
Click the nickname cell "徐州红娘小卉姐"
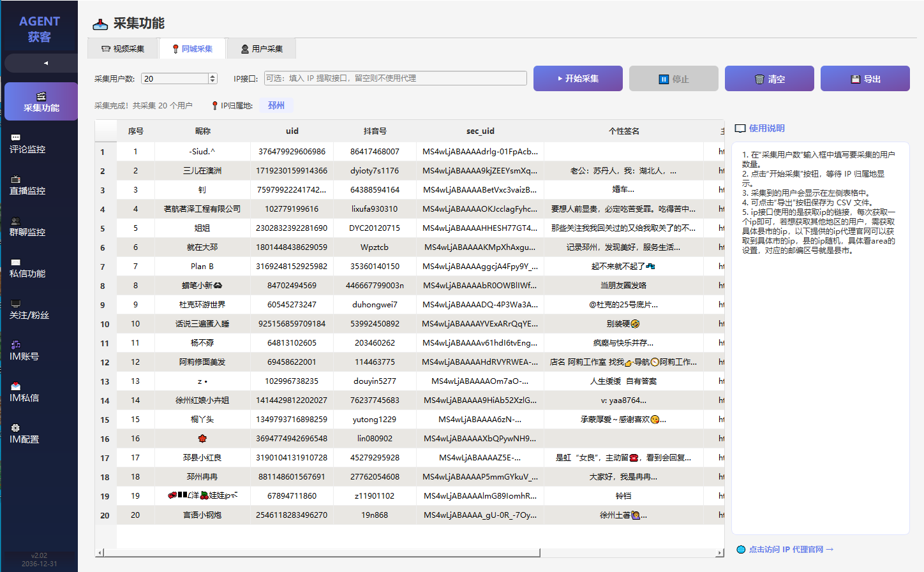[202, 400]
